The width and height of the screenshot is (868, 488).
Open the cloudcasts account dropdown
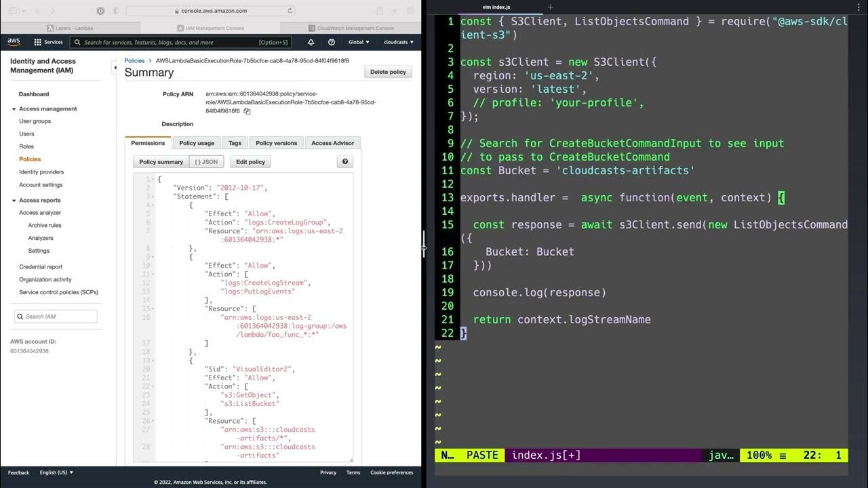point(399,42)
